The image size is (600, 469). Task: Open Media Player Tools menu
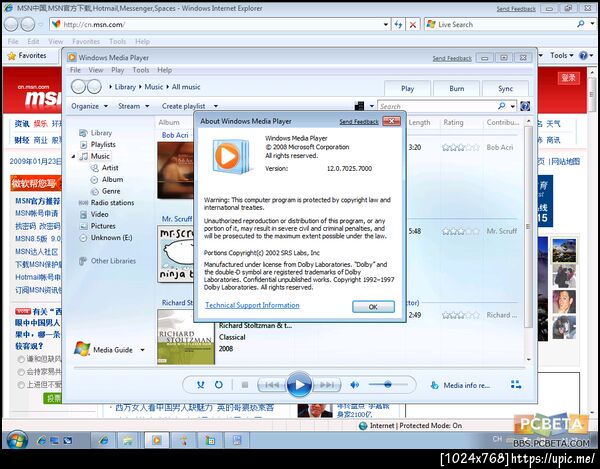pyautogui.click(x=140, y=70)
